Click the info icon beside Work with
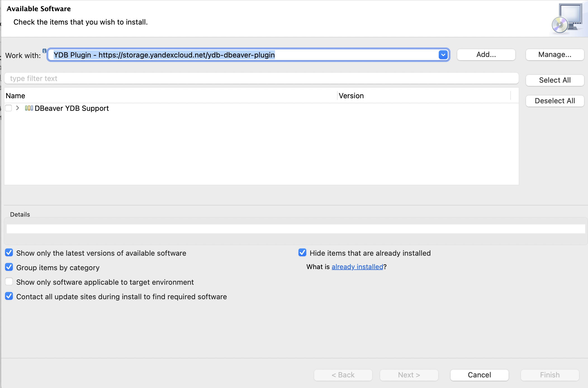This screenshot has height=388, width=588. (44, 51)
